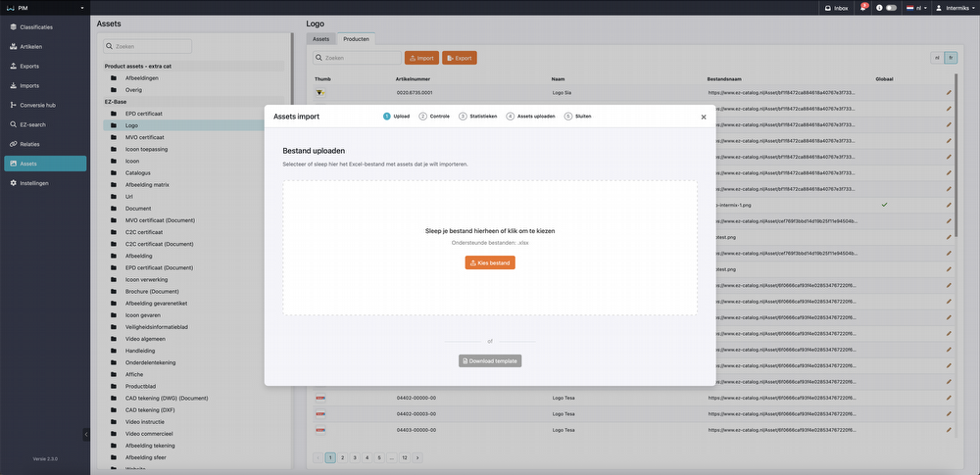Open the PIM application switcher dropdown
The height and width of the screenshot is (475, 980).
(44, 8)
